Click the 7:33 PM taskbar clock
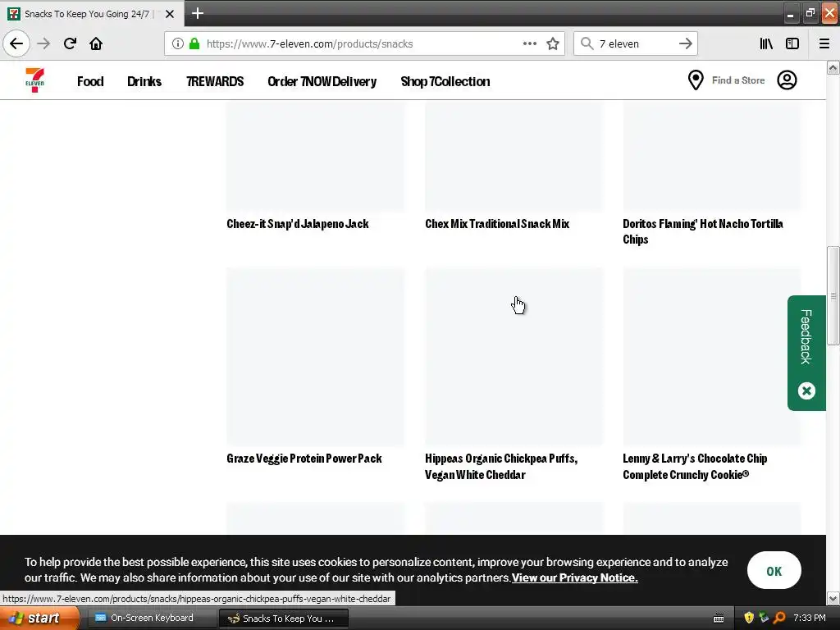The image size is (840, 630). [x=810, y=618]
